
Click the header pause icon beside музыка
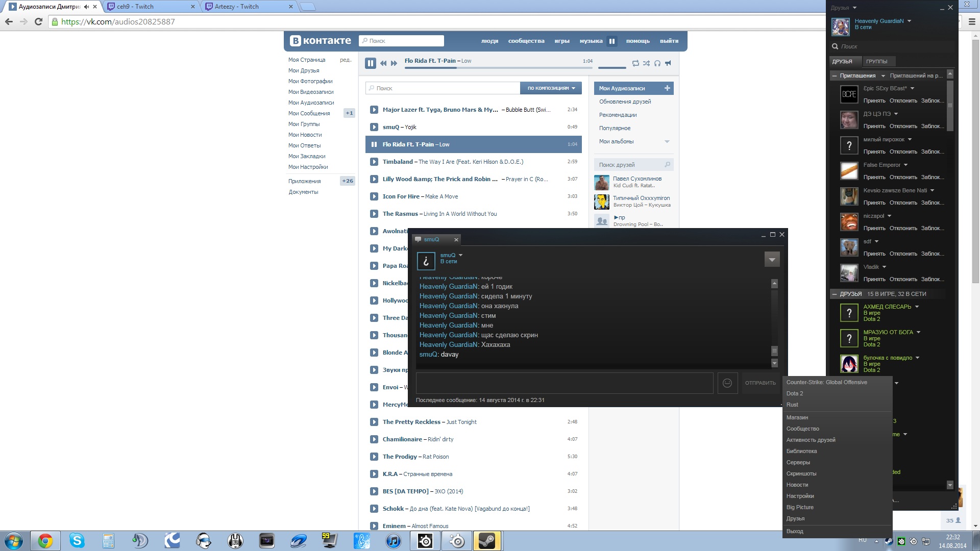point(611,41)
